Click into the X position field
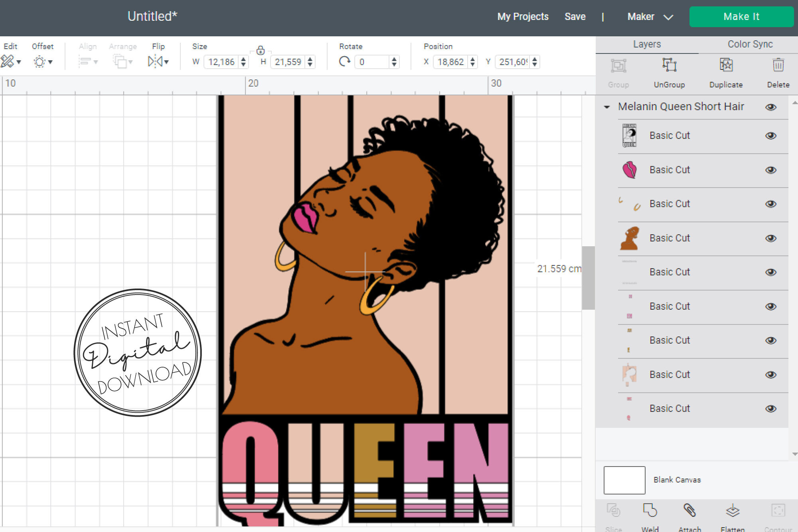The width and height of the screenshot is (798, 532). (451, 62)
